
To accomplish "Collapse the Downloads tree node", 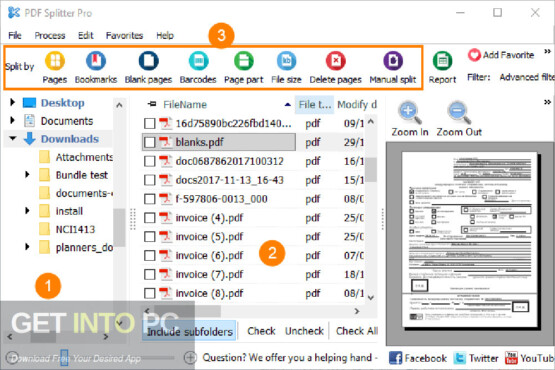I will (13, 138).
